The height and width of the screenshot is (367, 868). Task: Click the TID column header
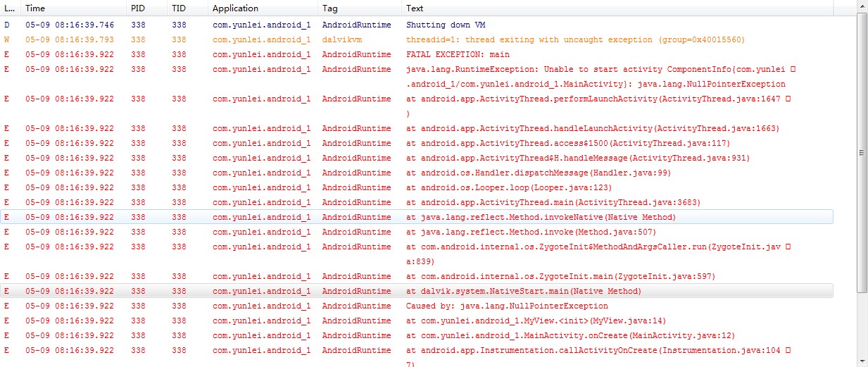[x=188, y=8]
